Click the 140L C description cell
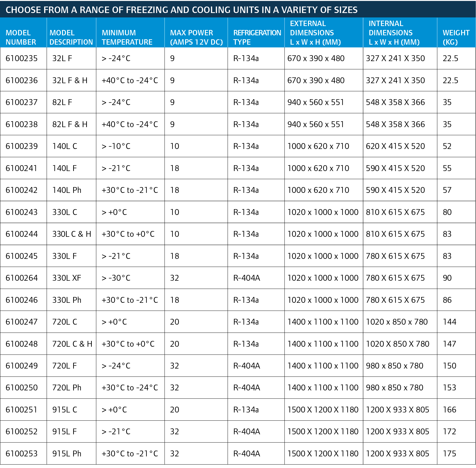The width and height of the screenshot is (476, 468). (x=65, y=146)
